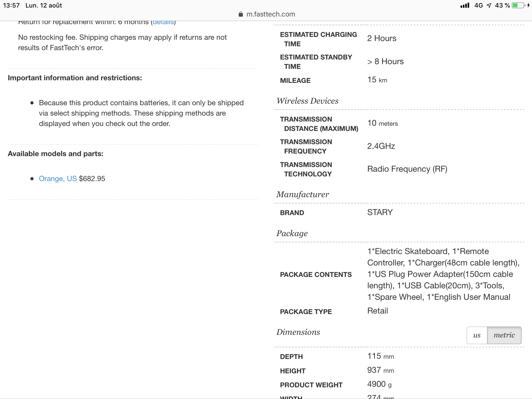Screen dimensions: 532x399
Task: Select the Wireless Devices section heading
Action: pos(308,101)
